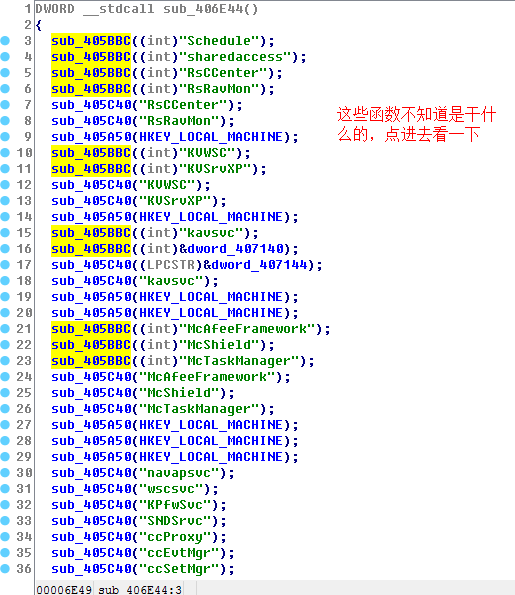Viewport: 515px width, 595px height.
Task: Click sub_405A50 on line 9
Action: (91, 137)
